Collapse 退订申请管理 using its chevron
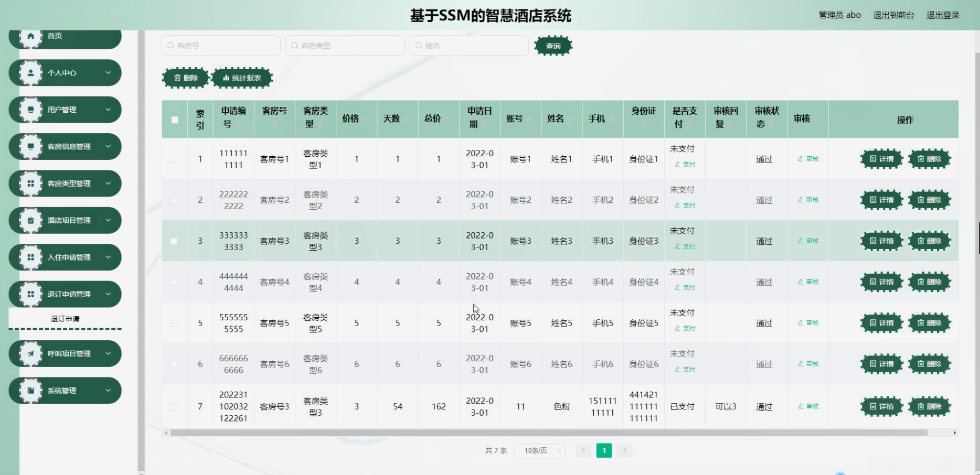The image size is (980, 475). click(108, 294)
